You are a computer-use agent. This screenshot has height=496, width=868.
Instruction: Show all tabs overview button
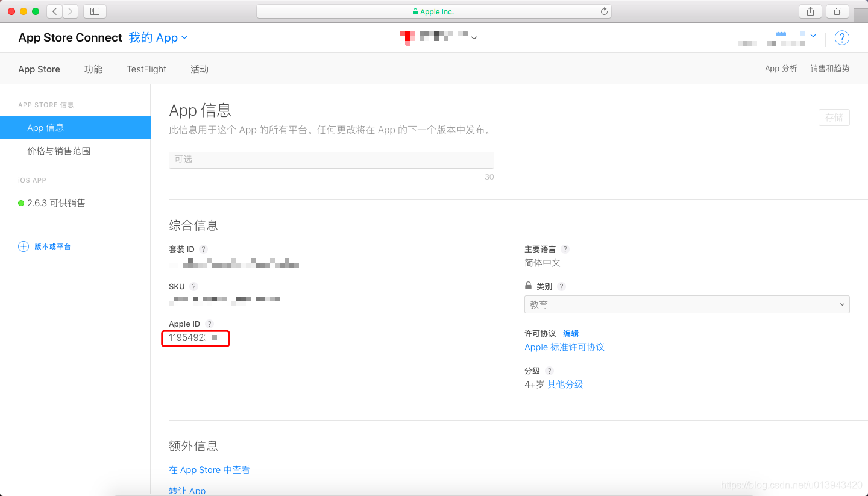pyautogui.click(x=837, y=11)
